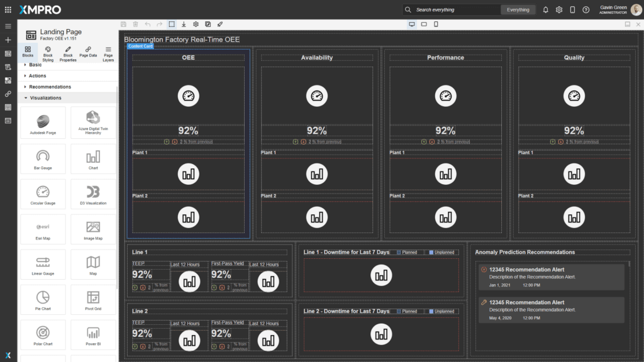Switch to the Page Layers tab
644x362 pixels.
click(108, 53)
